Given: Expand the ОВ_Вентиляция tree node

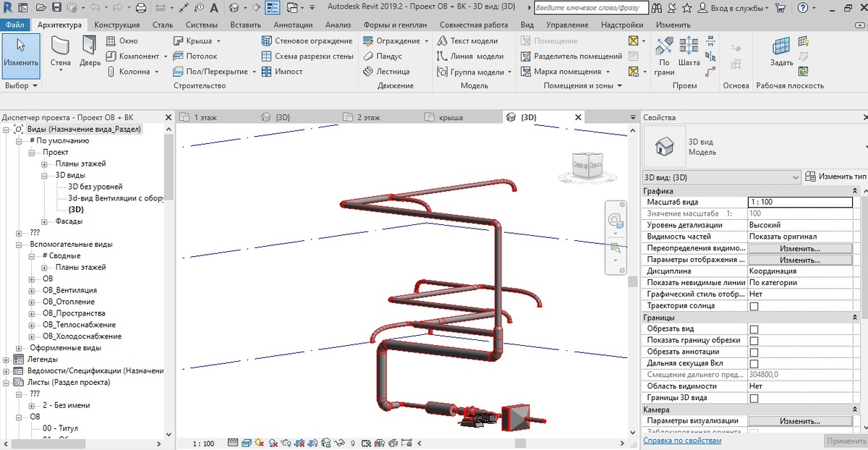Looking at the screenshot, I should 32,290.
